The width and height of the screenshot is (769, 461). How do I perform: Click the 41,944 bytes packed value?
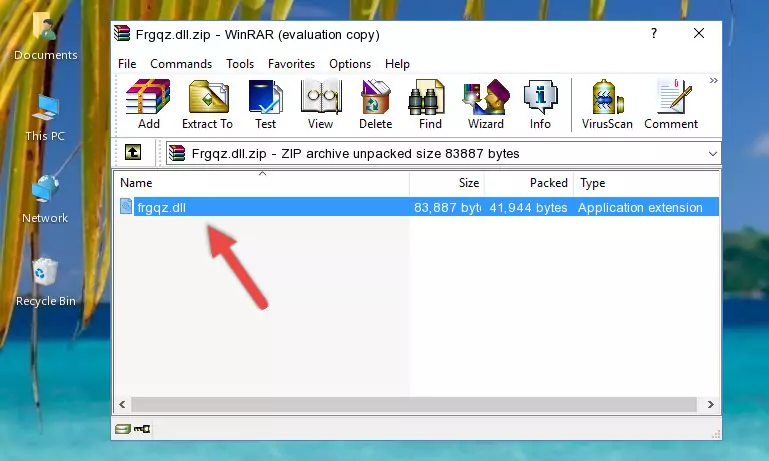(528, 208)
